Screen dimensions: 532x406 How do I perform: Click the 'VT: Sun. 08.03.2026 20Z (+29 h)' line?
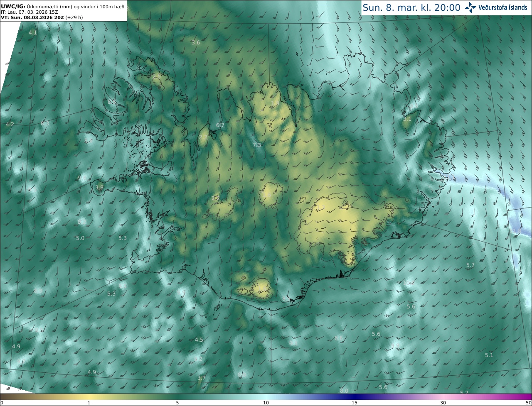(x=42, y=17)
